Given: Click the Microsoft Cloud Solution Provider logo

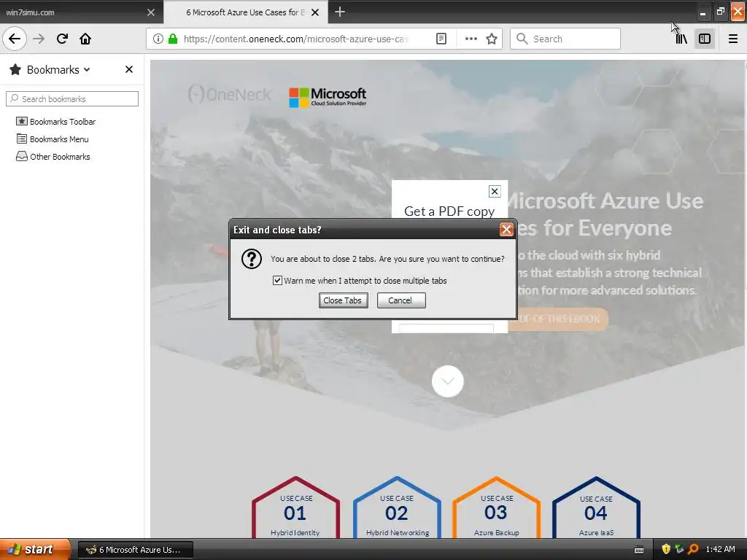Looking at the screenshot, I should (x=328, y=97).
